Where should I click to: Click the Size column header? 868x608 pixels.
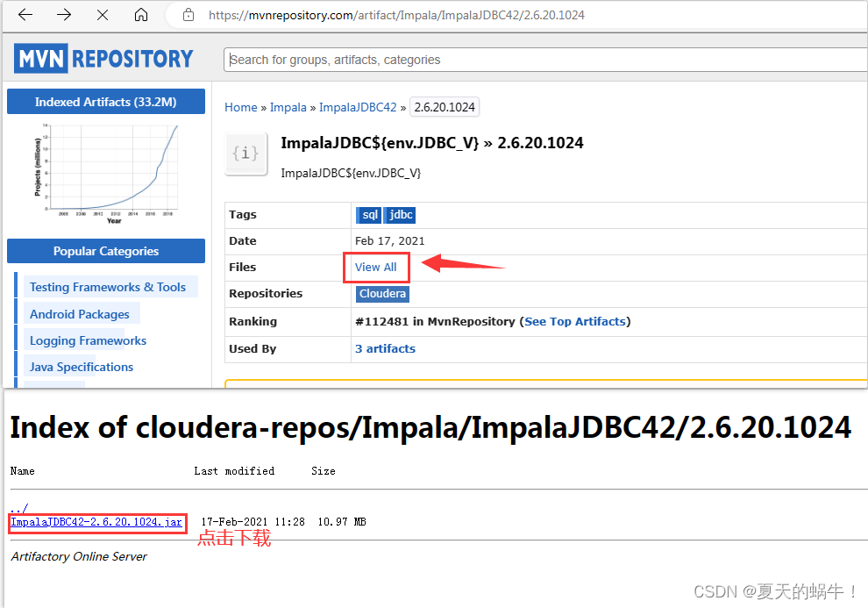click(324, 471)
